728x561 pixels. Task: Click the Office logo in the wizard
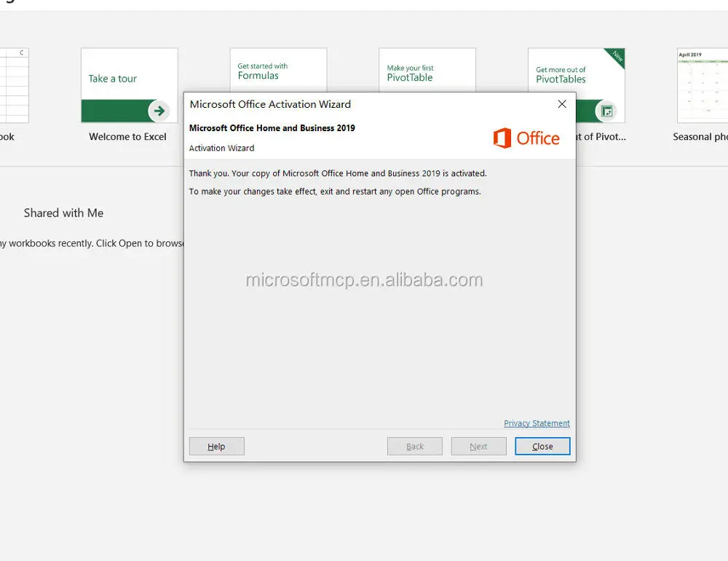pos(526,138)
